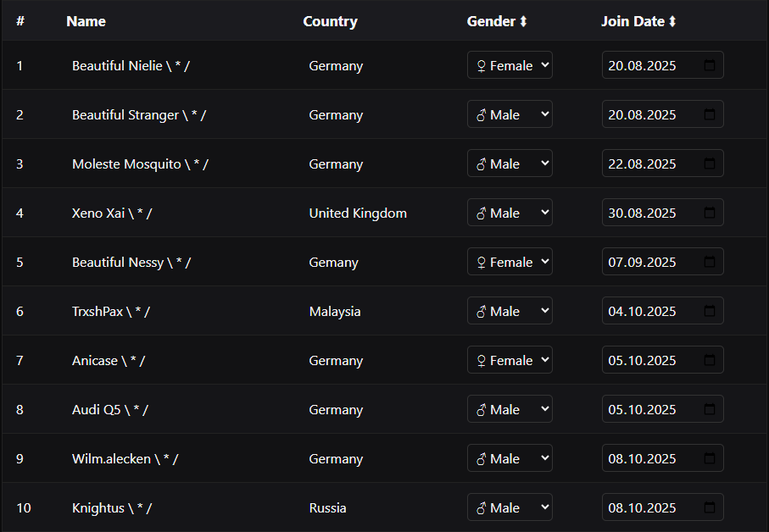Open Xeno Xai's gender selector
769x532 pixels.
[x=510, y=213]
